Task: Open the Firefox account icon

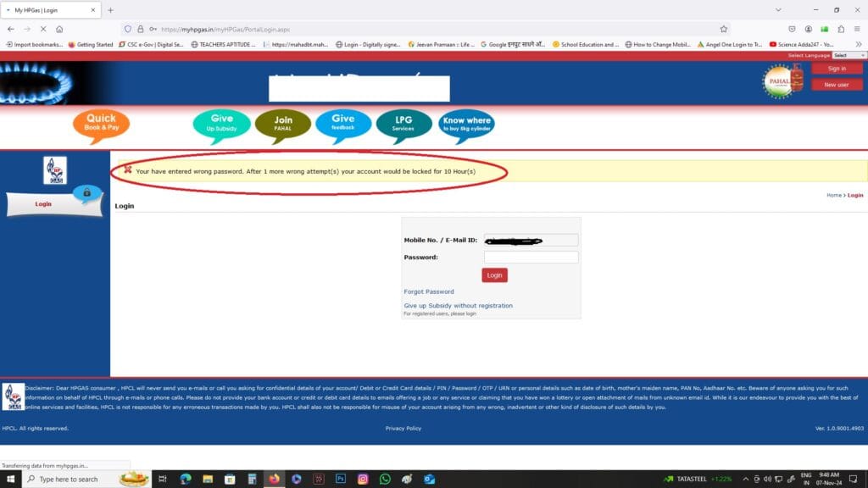Action: [808, 30]
